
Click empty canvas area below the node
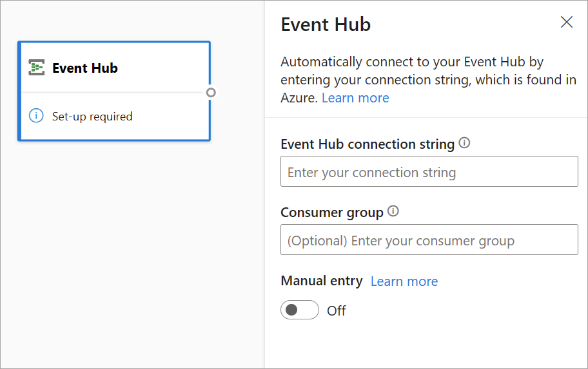click(129, 258)
